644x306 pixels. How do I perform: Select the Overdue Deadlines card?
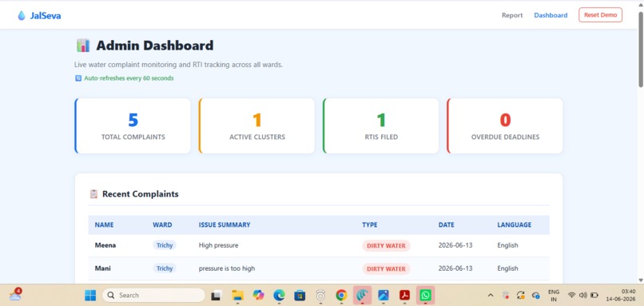pos(505,125)
